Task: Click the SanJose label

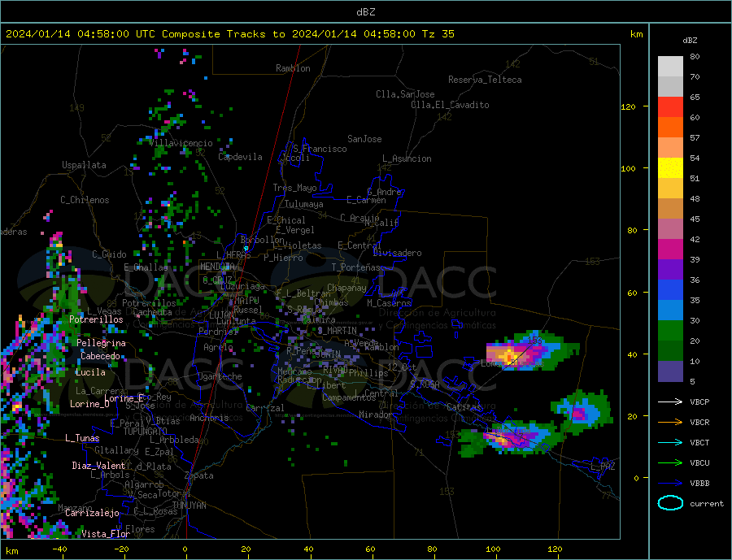Action: [364, 139]
